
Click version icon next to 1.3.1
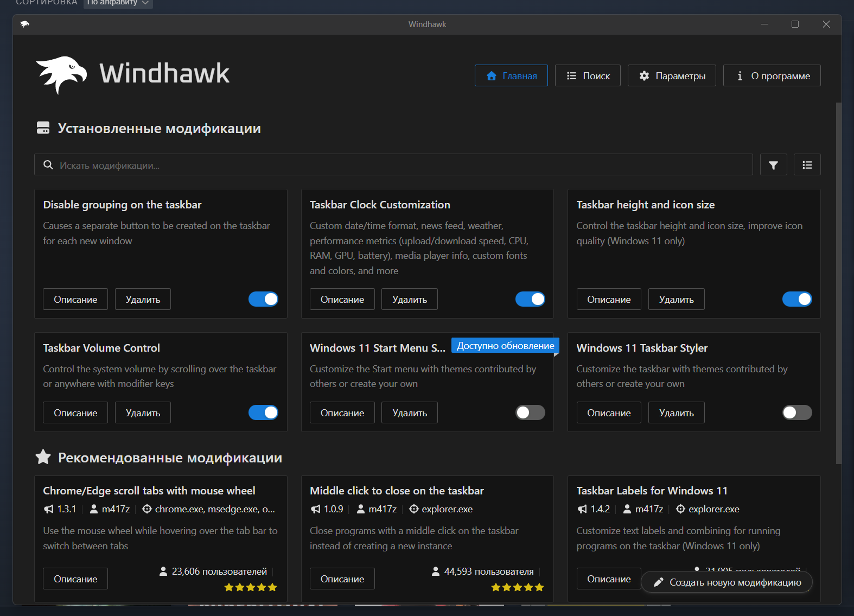(x=49, y=509)
